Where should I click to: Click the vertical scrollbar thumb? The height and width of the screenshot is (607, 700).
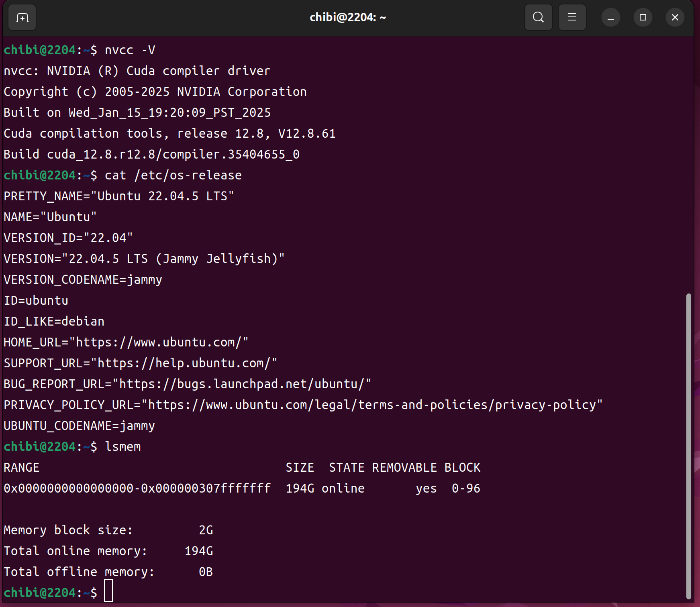(x=688, y=446)
